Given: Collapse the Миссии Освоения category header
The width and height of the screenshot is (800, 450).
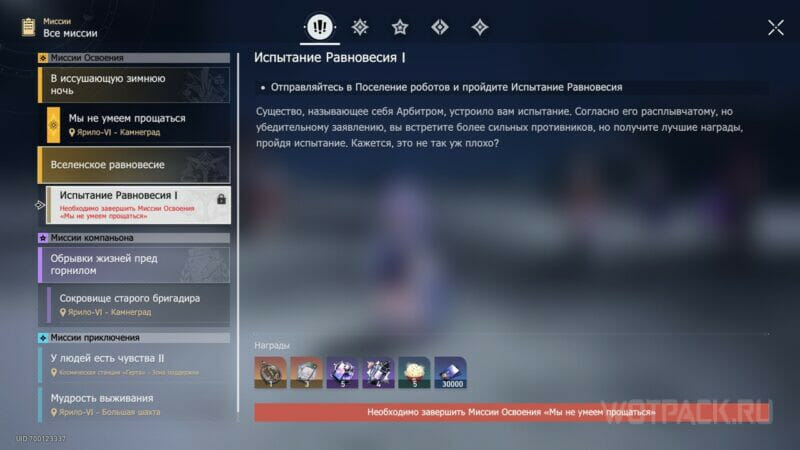Looking at the screenshot, I should (134, 58).
